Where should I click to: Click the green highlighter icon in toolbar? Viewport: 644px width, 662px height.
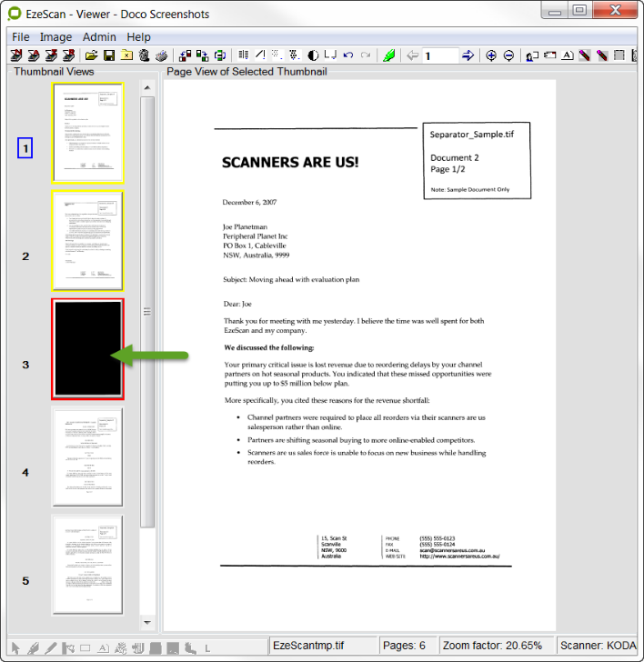click(x=388, y=55)
